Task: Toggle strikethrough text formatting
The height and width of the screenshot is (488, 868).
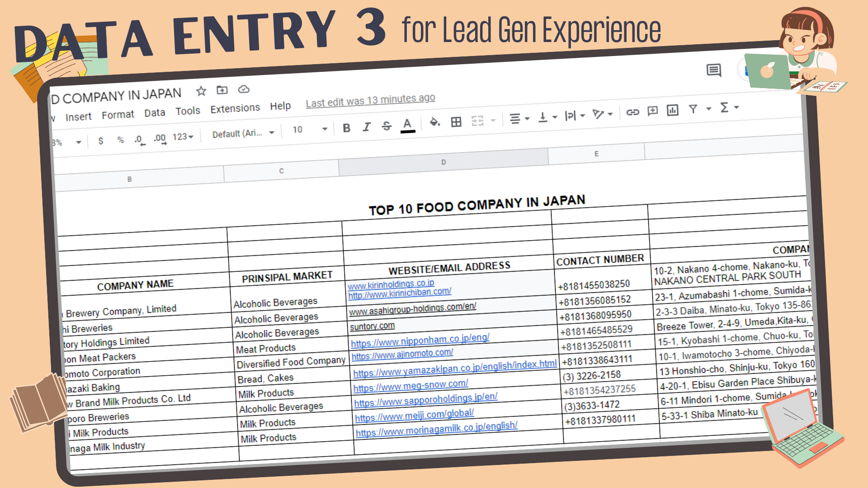Action: tap(387, 126)
